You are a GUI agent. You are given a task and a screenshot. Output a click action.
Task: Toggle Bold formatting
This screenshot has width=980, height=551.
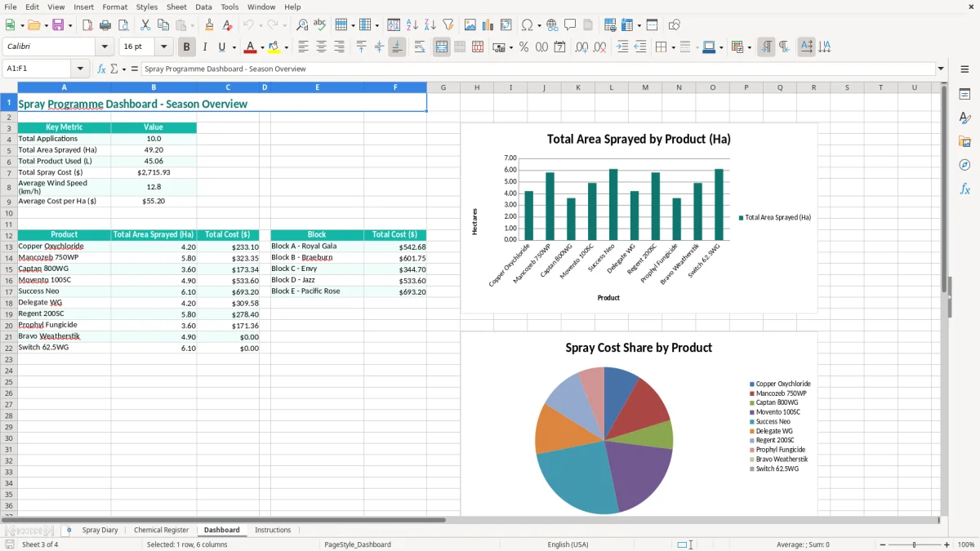[186, 47]
